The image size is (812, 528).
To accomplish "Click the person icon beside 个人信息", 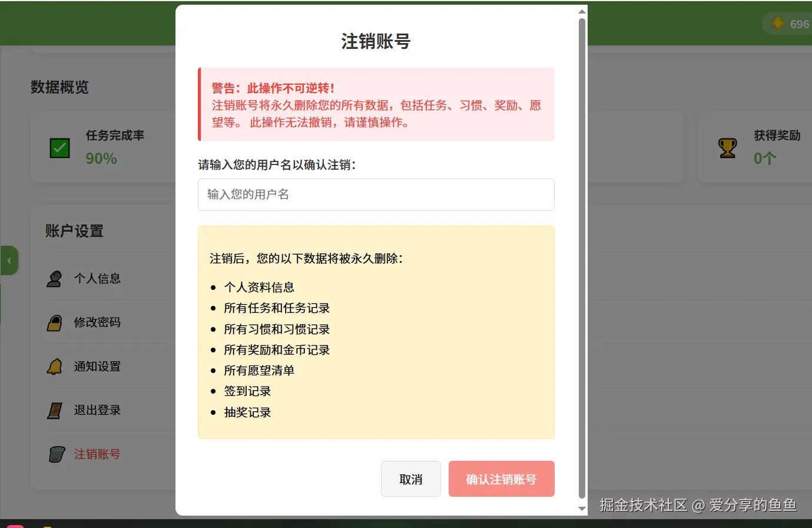I will 54,278.
